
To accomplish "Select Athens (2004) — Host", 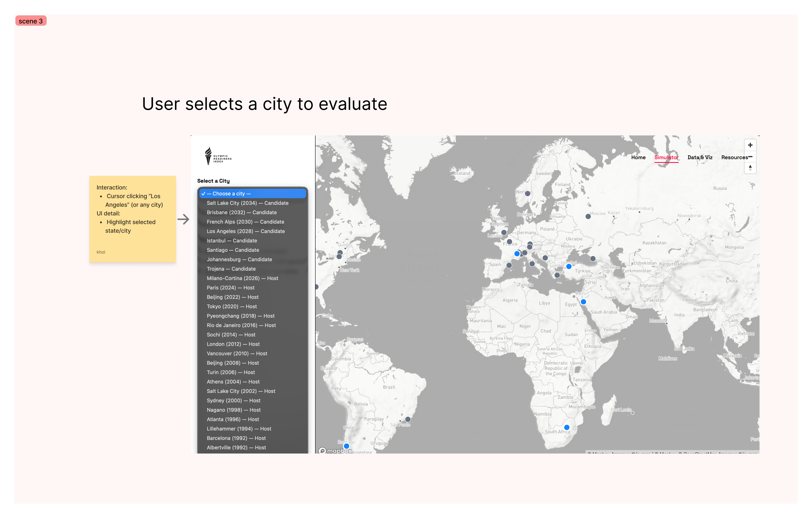I will click(x=253, y=382).
